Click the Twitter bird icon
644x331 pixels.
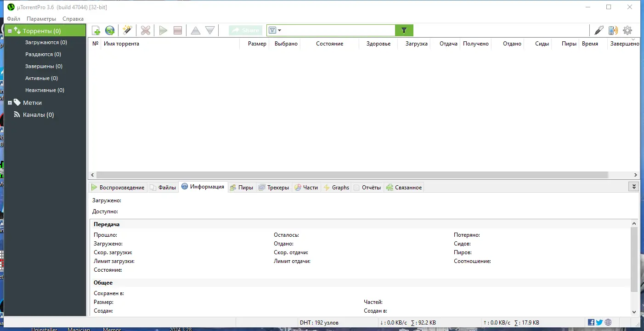(x=599, y=322)
